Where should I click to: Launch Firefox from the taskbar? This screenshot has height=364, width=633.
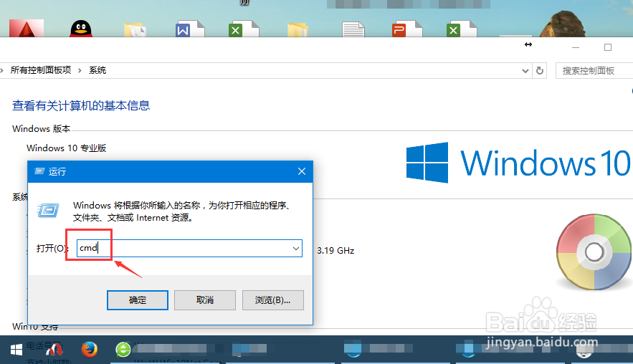click(x=89, y=349)
